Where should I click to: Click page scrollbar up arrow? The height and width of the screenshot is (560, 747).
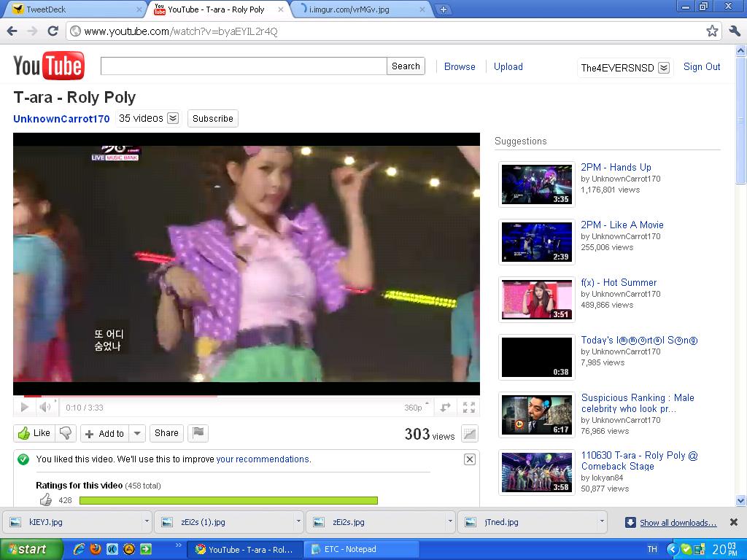point(741,50)
